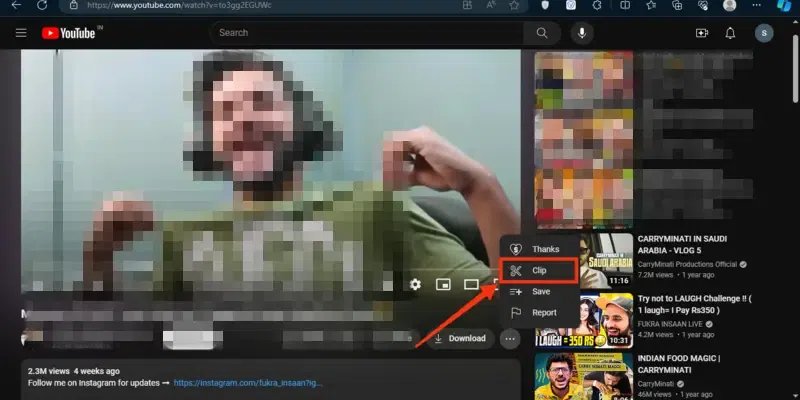This screenshot has height=400, width=800.
Task: Click the read aloud A icon
Action: point(491,5)
